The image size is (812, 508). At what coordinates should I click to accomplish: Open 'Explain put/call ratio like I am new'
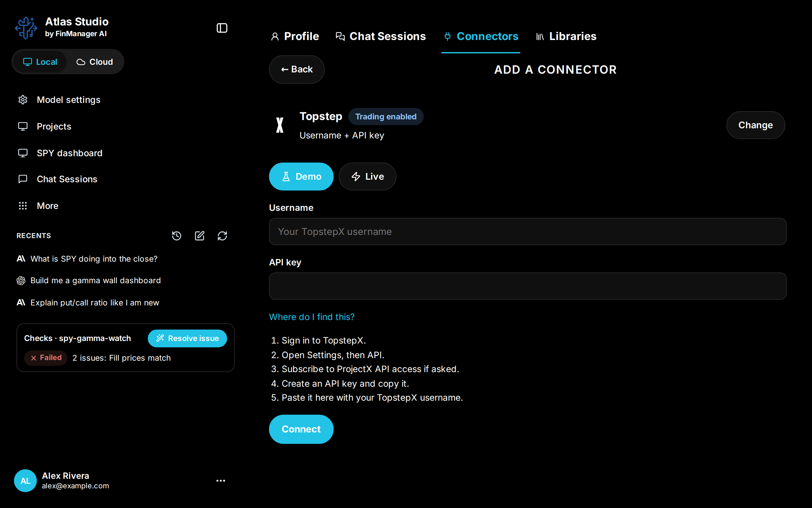click(x=88, y=303)
